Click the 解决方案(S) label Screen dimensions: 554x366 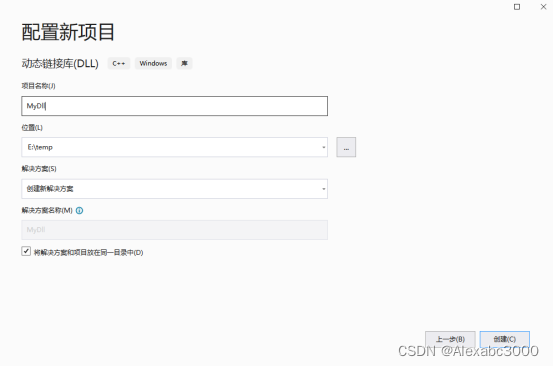(39, 169)
